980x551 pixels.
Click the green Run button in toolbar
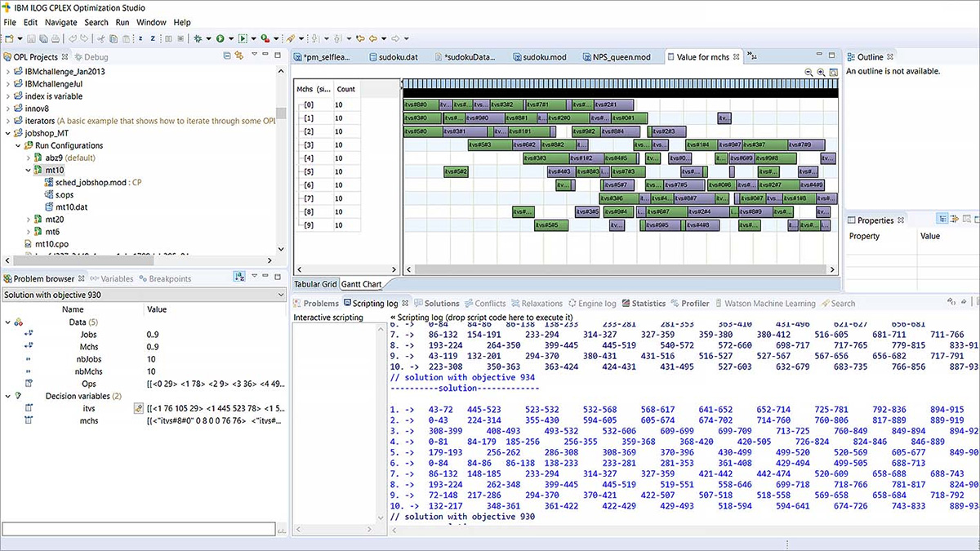[220, 38]
